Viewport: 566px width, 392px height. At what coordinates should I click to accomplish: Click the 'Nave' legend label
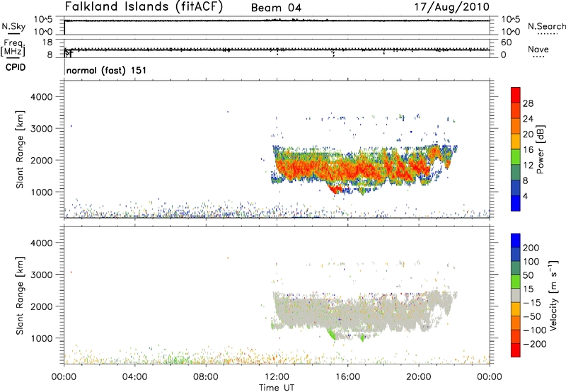[x=538, y=49]
